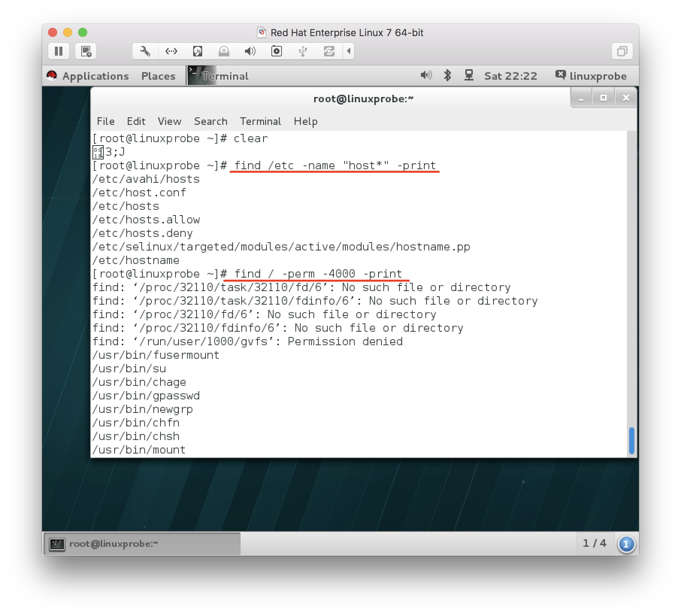
Task: Click the /etc/hosts.allow output line
Action: click(147, 220)
